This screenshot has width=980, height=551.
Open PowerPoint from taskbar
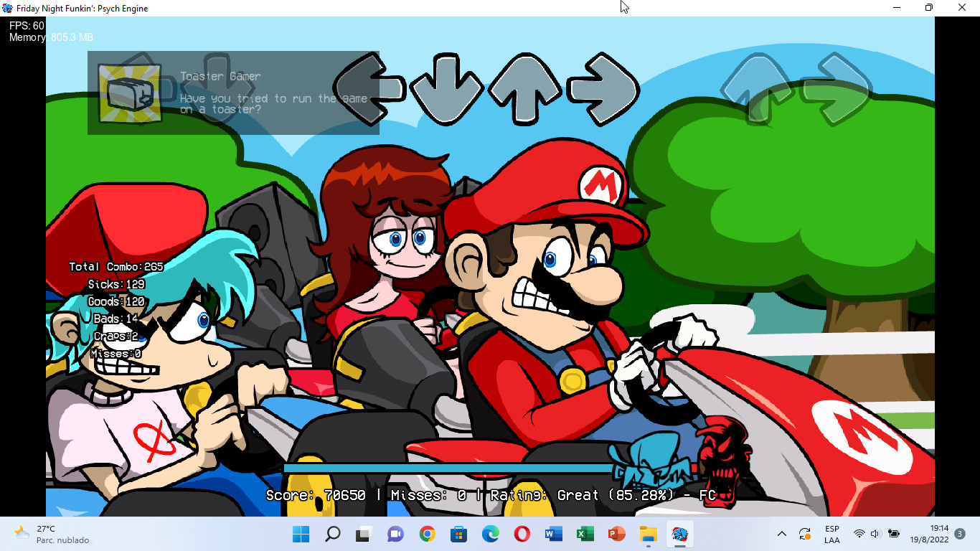[x=617, y=534]
